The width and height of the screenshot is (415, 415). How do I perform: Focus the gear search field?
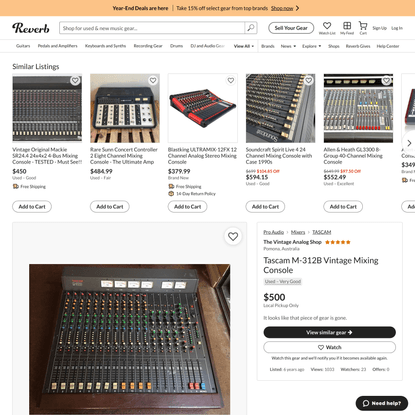coord(152,28)
